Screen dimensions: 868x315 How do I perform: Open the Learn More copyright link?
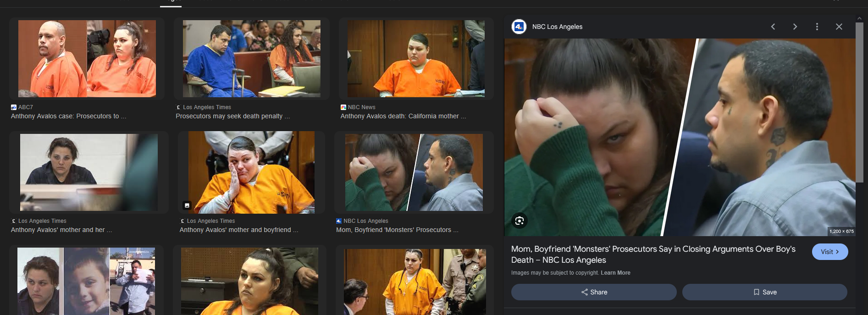pyautogui.click(x=615, y=273)
